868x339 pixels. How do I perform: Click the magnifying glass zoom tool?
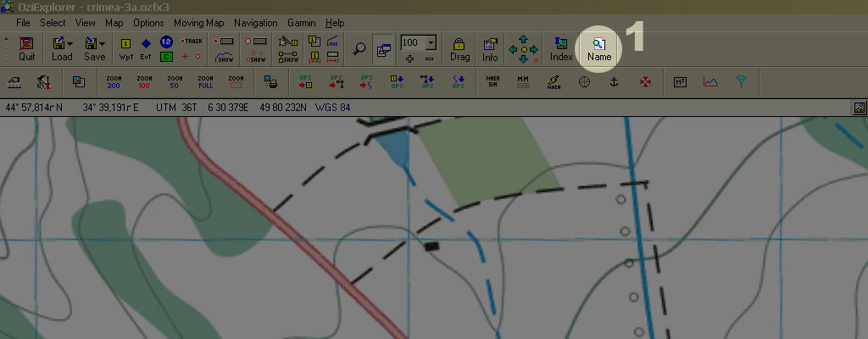[359, 48]
